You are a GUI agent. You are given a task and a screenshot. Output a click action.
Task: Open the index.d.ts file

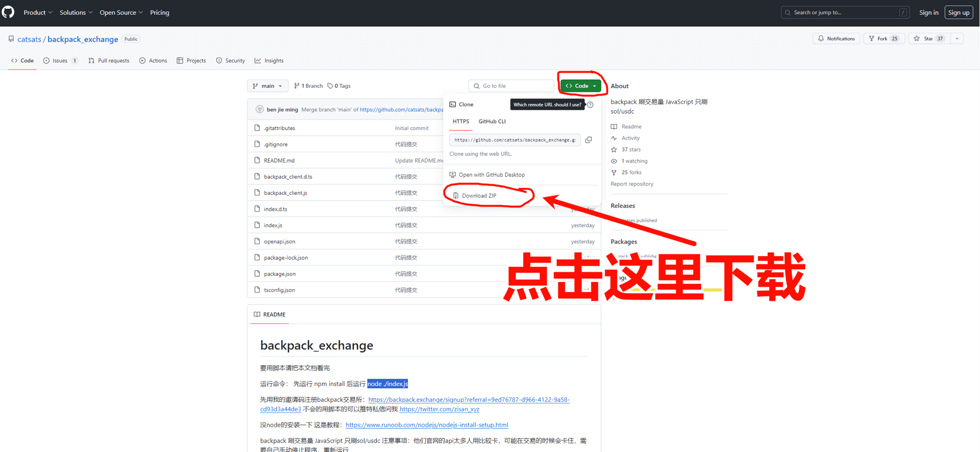[275, 209]
